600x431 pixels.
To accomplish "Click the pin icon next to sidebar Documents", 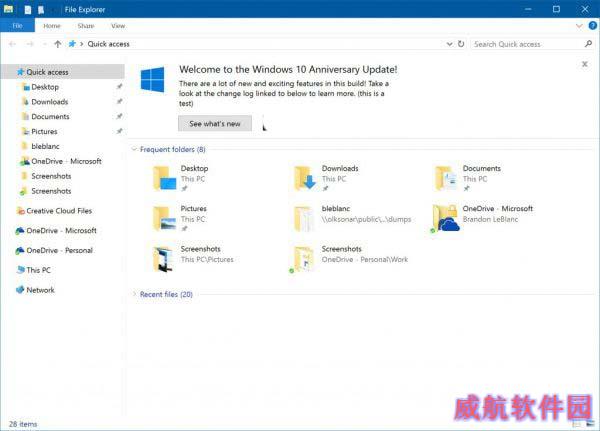I will (119, 116).
